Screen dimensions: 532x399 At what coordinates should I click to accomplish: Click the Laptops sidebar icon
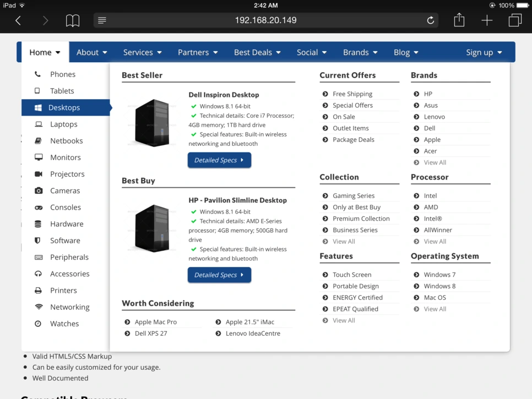[39, 124]
